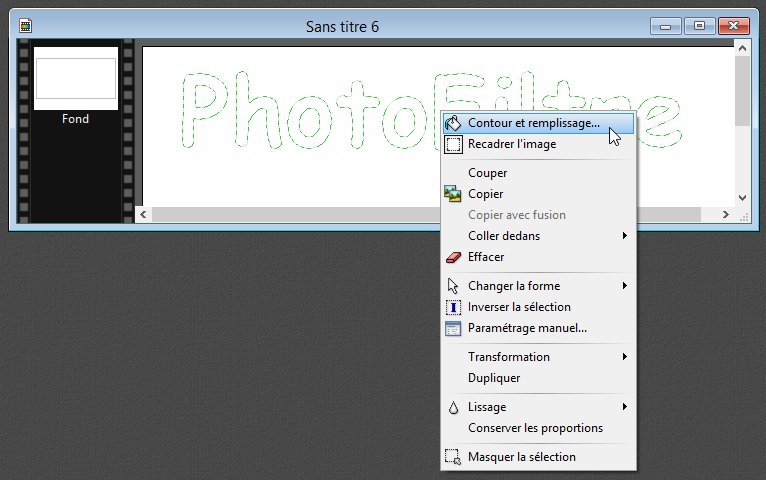Select Couper in the context menu
This screenshot has height=480, width=766.
[538, 173]
